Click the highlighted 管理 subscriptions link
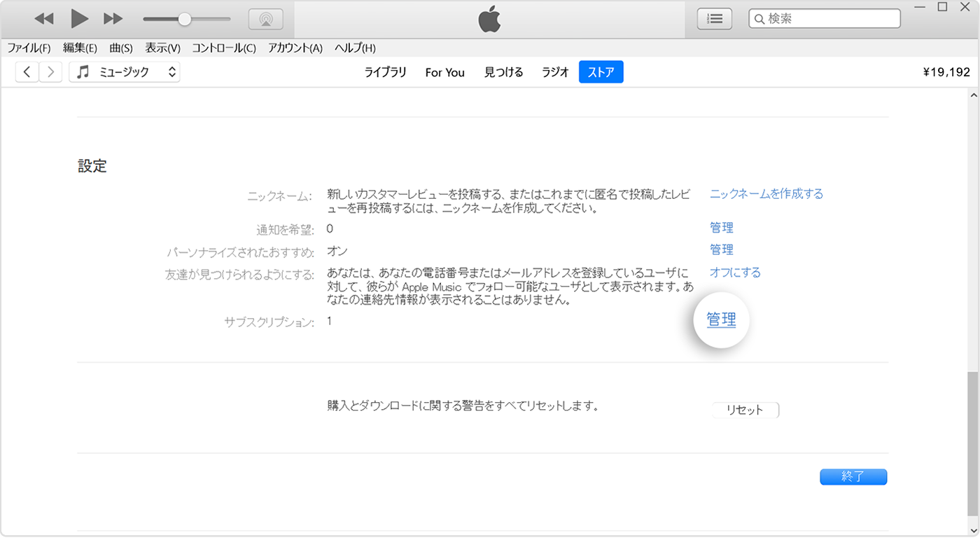Image resolution: width=980 pixels, height=538 pixels. (x=721, y=319)
